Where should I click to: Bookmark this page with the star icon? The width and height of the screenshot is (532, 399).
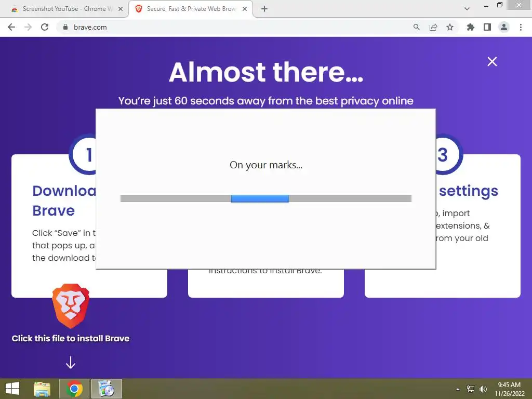click(450, 27)
